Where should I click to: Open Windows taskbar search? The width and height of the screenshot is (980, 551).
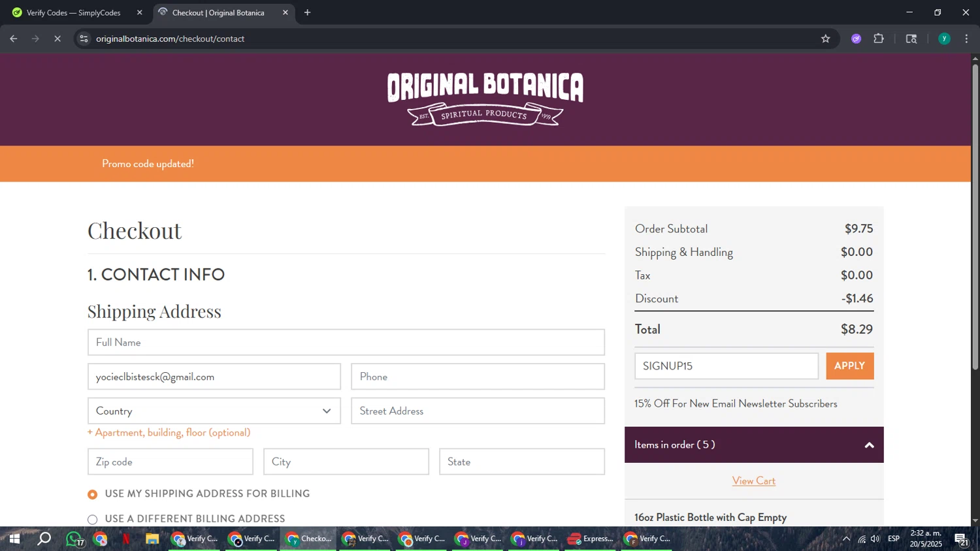(44, 539)
